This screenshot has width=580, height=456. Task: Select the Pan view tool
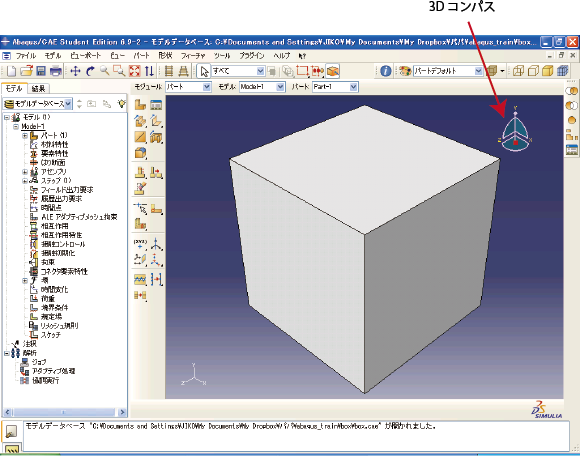tap(75, 71)
